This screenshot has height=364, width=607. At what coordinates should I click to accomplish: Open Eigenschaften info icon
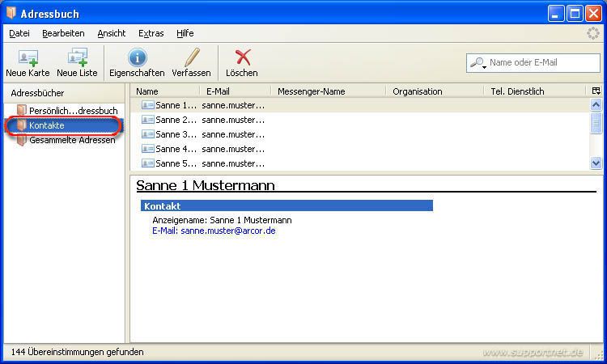click(x=137, y=57)
